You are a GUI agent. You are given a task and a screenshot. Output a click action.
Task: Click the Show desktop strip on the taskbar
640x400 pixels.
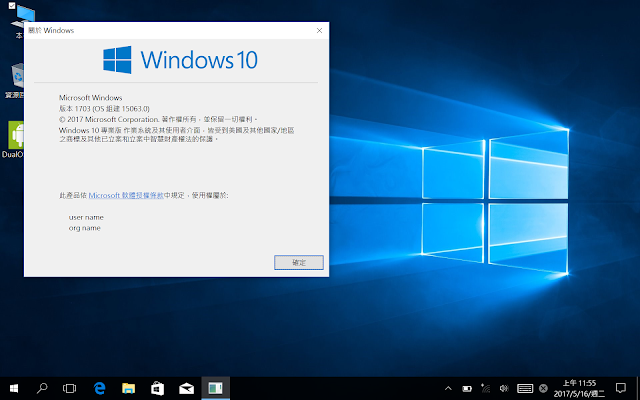(x=638, y=388)
